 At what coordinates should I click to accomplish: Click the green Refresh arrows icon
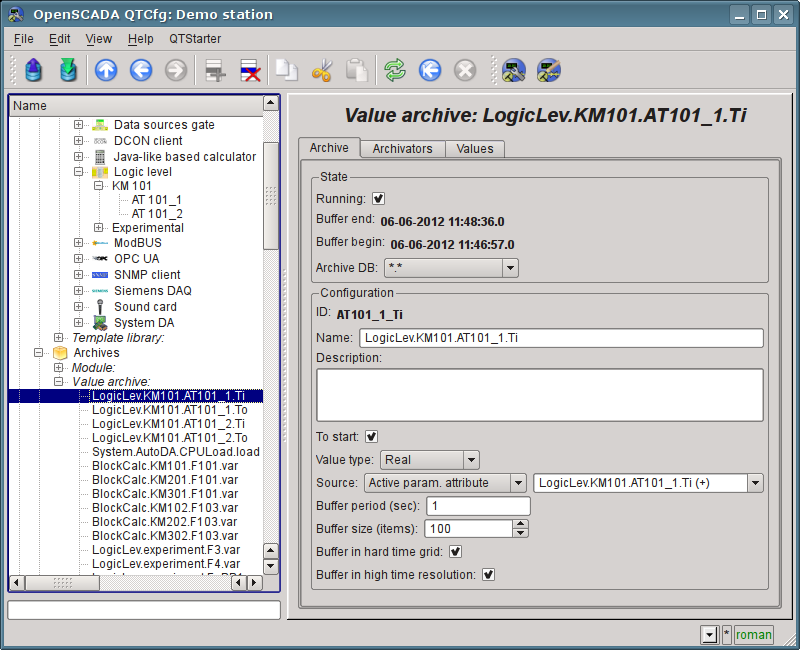[x=395, y=70]
